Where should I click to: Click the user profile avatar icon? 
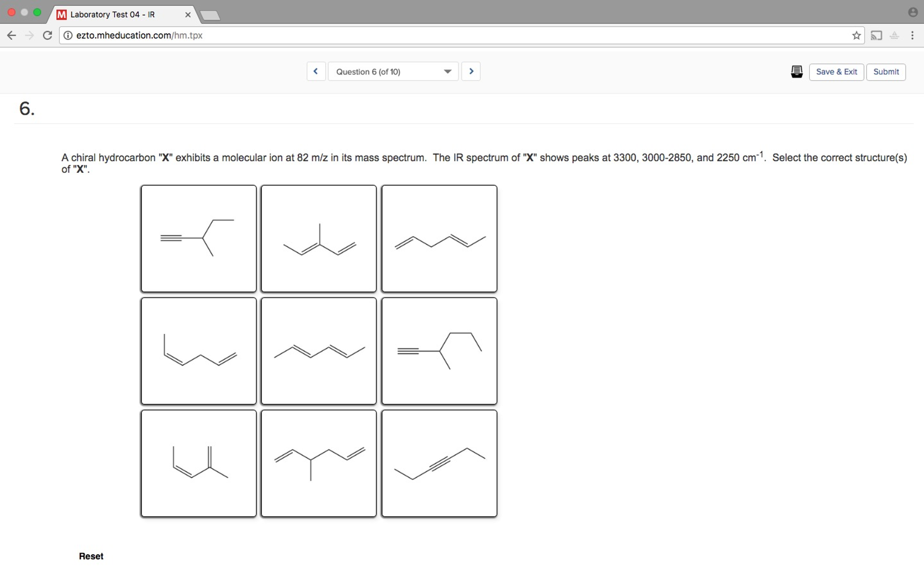pos(913,12)
